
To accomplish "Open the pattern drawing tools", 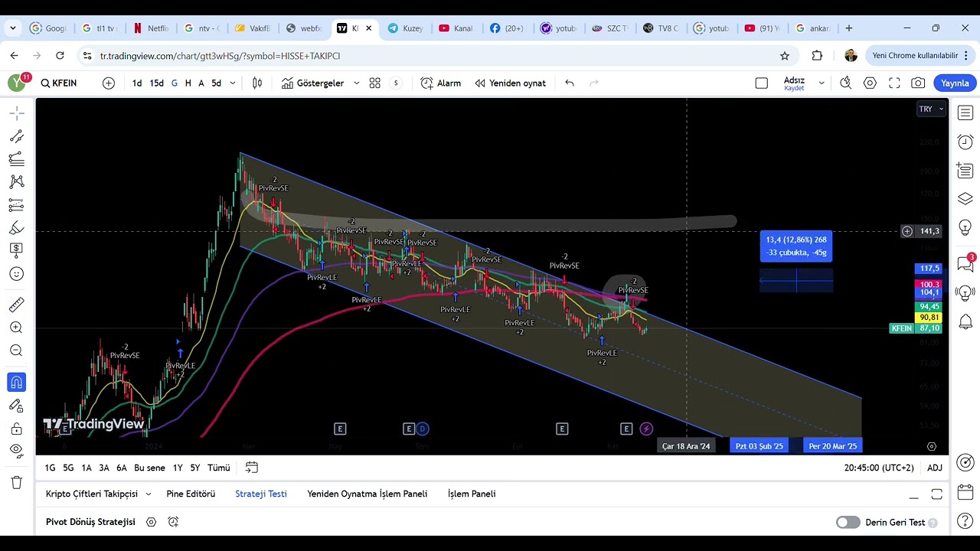I will (17, 182).
